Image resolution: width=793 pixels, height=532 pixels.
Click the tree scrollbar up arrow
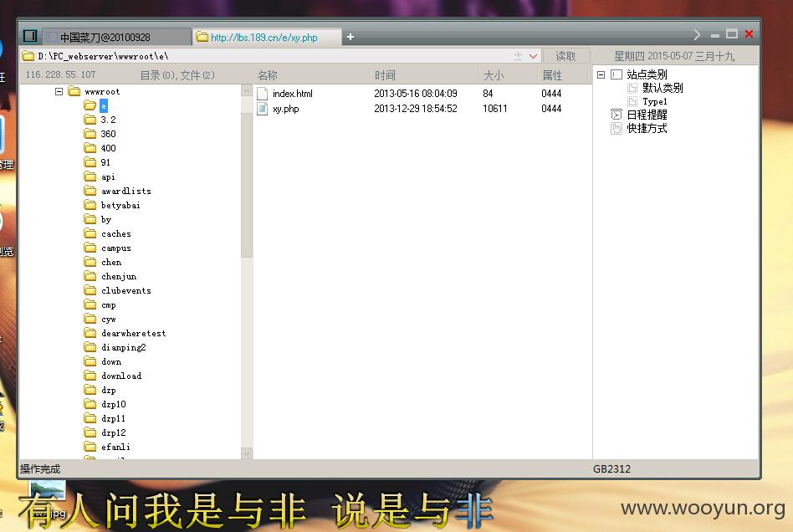(247, 90)
